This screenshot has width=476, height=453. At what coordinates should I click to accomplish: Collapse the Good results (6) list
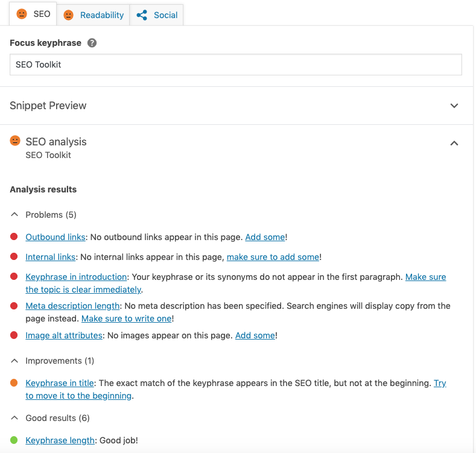coord(14,418)
